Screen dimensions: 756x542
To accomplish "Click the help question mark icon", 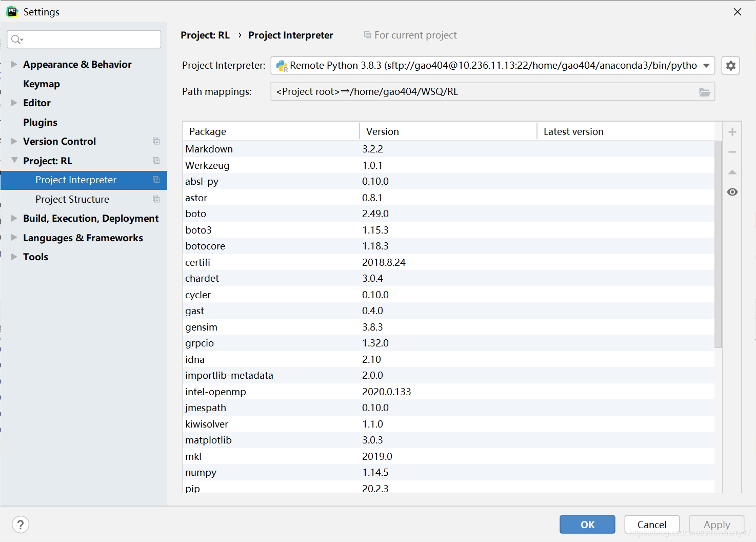I will [x=21, y=525].
